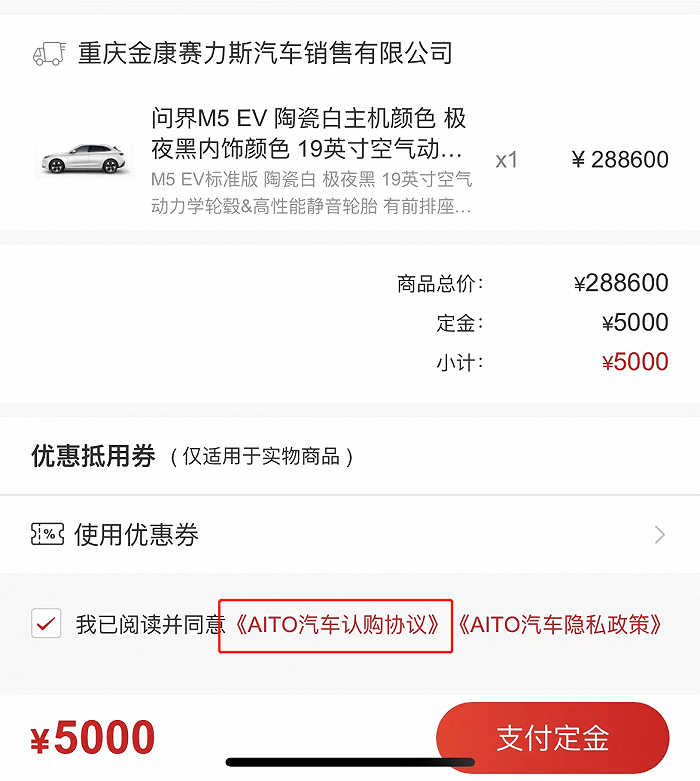The width and height of the screenshot is (700, 781).
Task: Tap the coupon ticket icon
Action: tap(47, 534)
